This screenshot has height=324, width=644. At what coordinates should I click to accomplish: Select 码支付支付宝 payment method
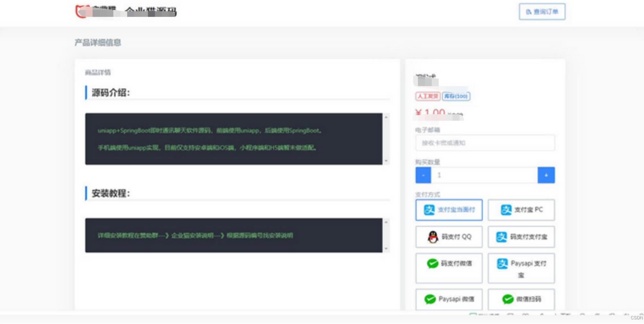(521, 237)
